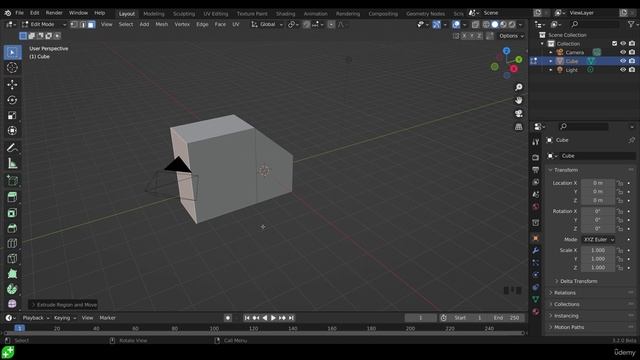Viewport: 640px width, 360px height.
Task: Select the Smooth tool
Action: (12, 304)
